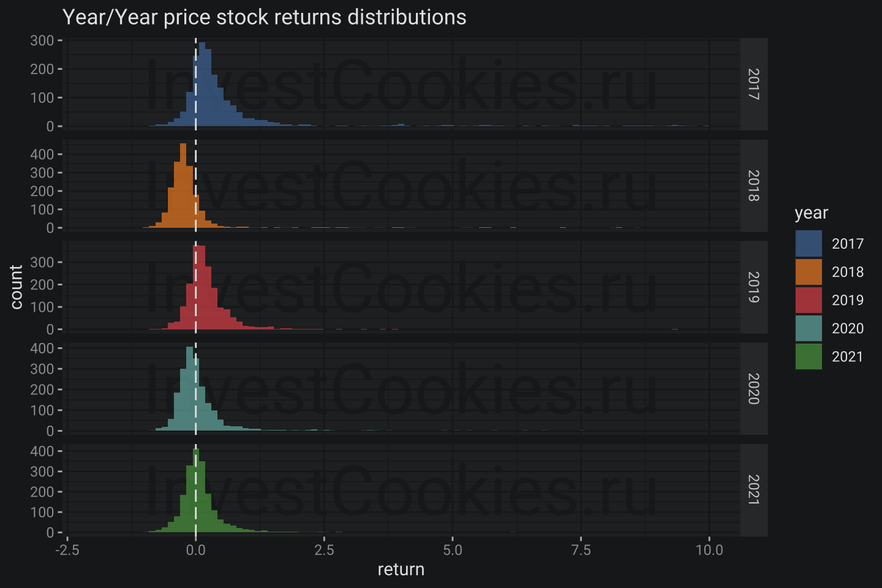Click the 2020 facet strip label
This screenshot has width=882, height=588.
pyautogui.click(x=753, y=389)
